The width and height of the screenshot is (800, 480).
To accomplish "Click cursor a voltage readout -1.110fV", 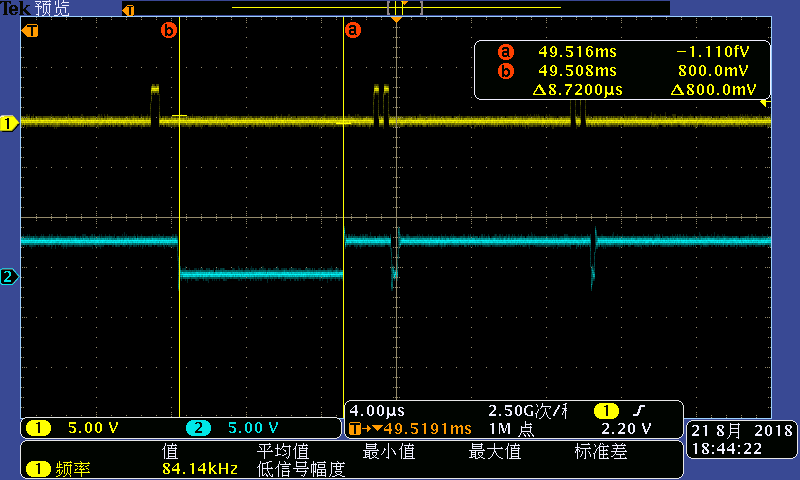I will (713, 52).
